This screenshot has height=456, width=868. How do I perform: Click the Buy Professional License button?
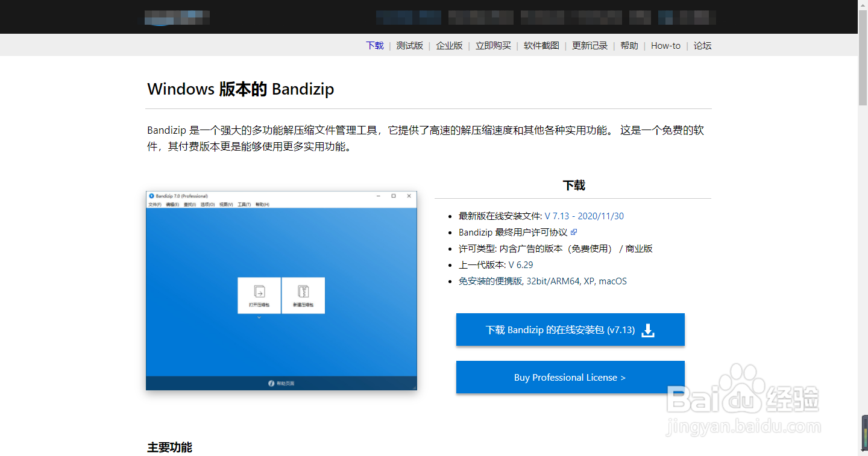pos(570,377)
